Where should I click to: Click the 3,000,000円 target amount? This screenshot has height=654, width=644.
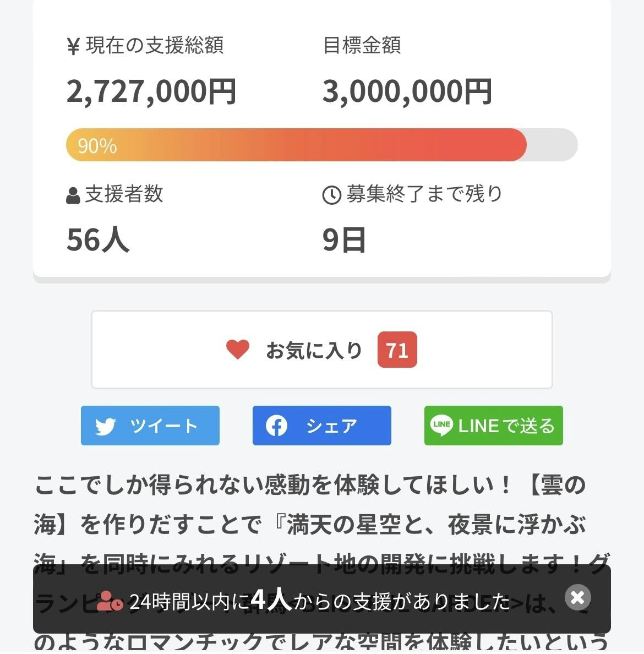tap(407, 91)
